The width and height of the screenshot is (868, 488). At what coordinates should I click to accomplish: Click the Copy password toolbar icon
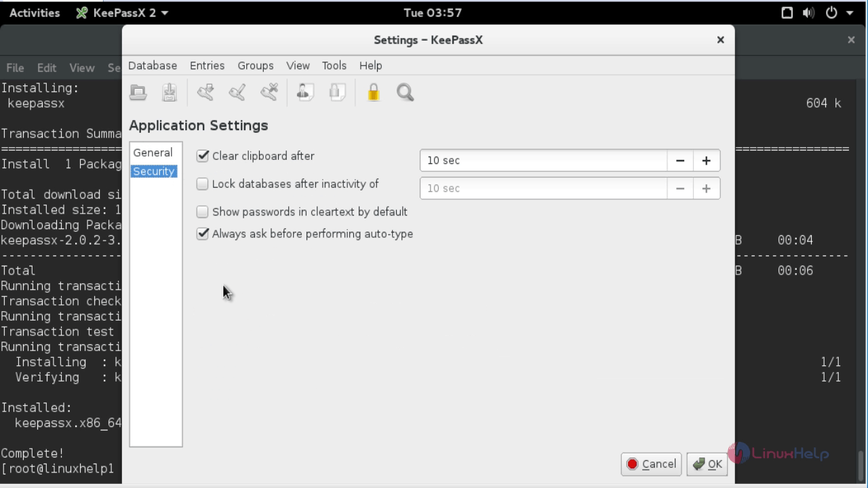(x=337, y=92)
